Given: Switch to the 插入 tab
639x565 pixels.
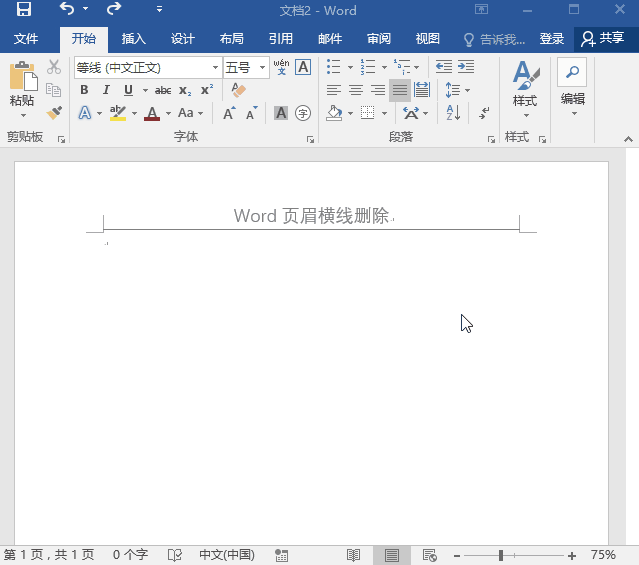Looking at the screenshot, I should [134, 39].
